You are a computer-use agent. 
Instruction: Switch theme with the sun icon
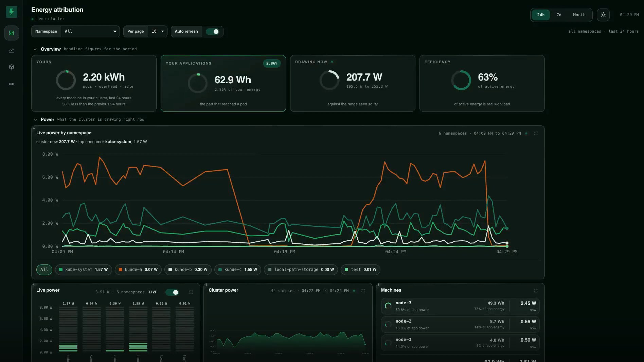[603, 15]
